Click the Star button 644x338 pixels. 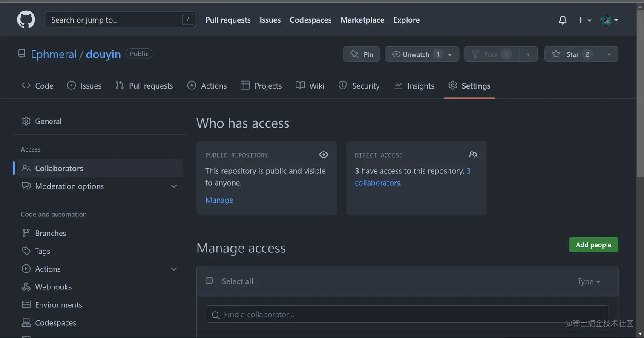coord(572,54)
